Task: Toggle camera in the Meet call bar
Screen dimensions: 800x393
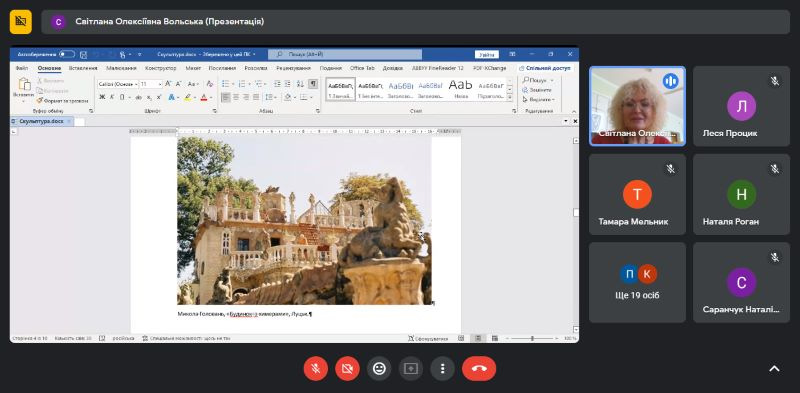Action: 347,369
